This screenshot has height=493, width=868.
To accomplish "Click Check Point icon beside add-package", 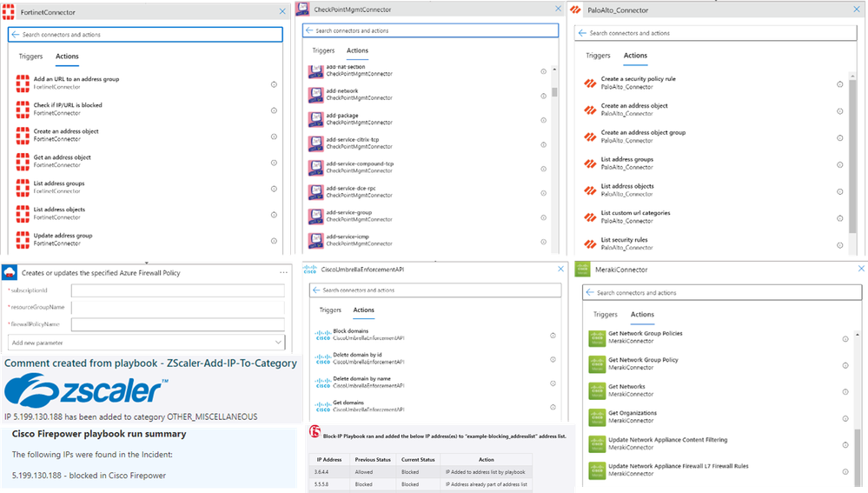I will click(x=316, y=119).
